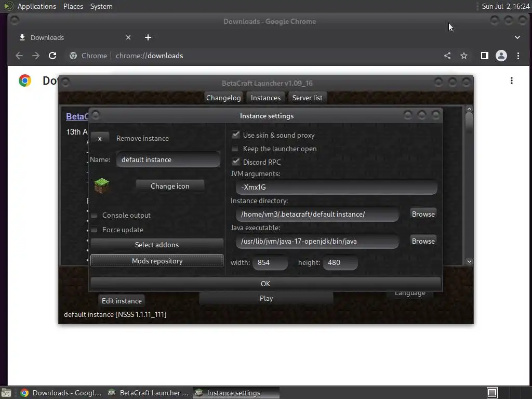Disable Discord RPC checkbox

235,162
